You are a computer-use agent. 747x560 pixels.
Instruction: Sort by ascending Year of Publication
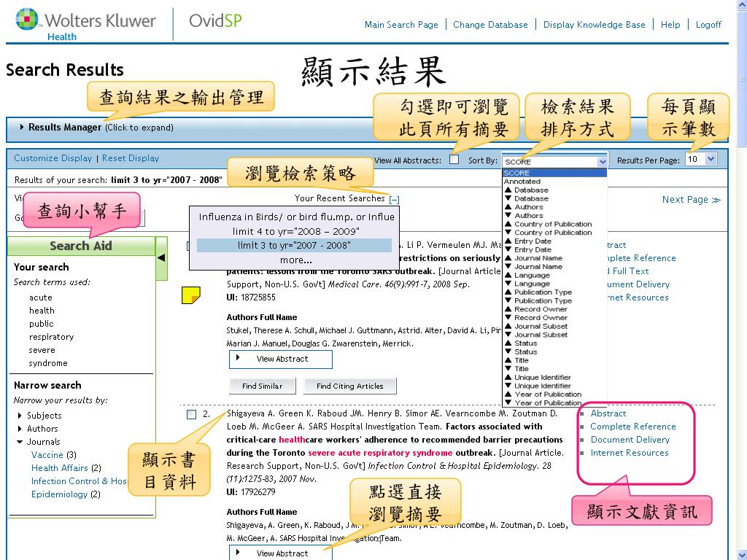click(543, 394)
